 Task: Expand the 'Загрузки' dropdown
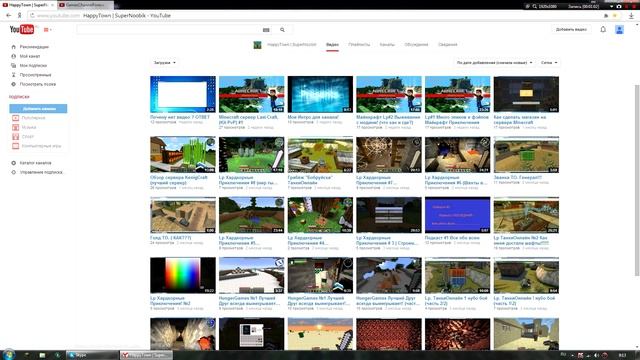(x=164, y=63)
